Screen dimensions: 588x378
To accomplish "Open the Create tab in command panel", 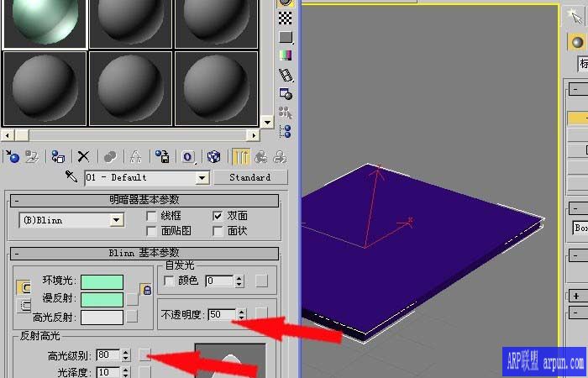I will click(x=575, y=16).
